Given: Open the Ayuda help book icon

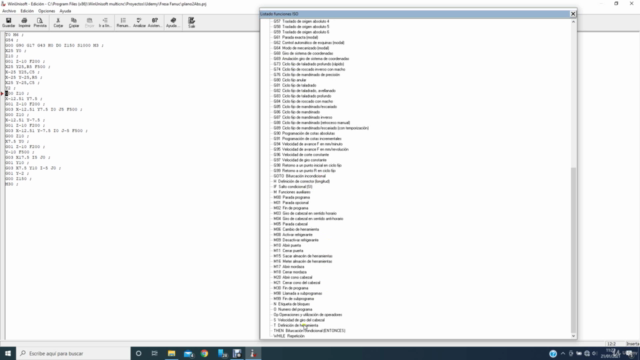Looking at the screenshot, I should coord(173,22).
